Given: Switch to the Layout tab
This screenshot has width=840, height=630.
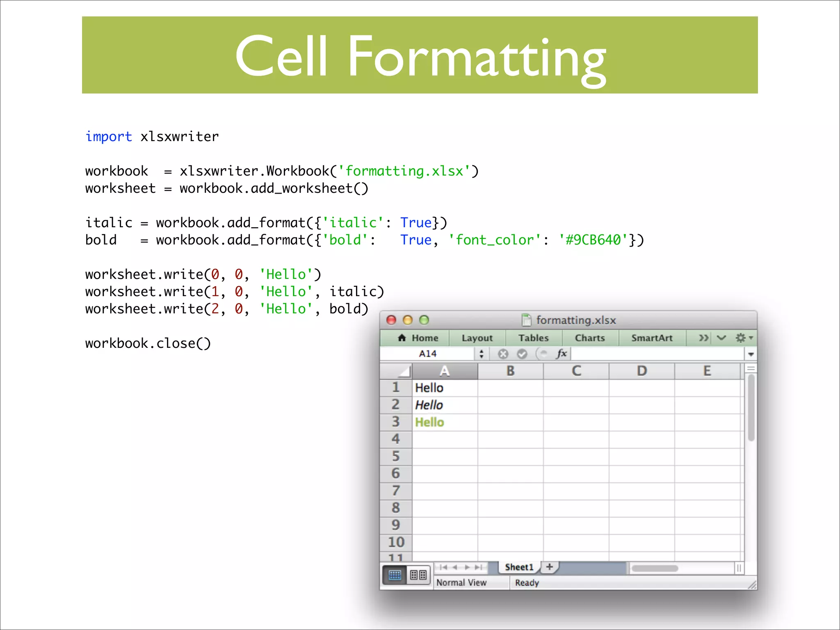Looking at the screenshot, I should pos(477,338).
